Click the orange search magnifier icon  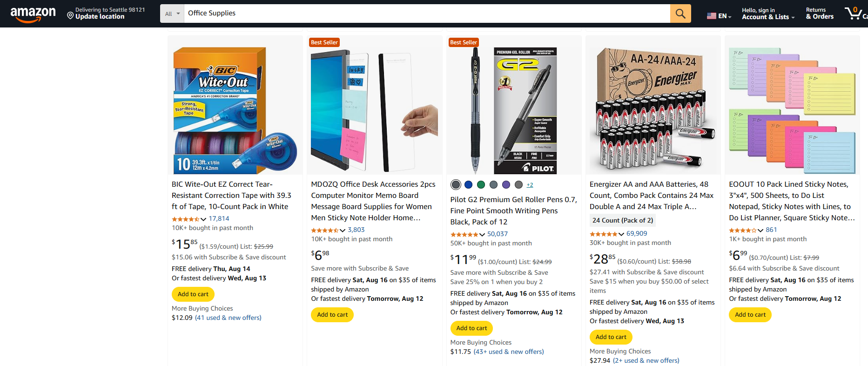click(680, 14)
